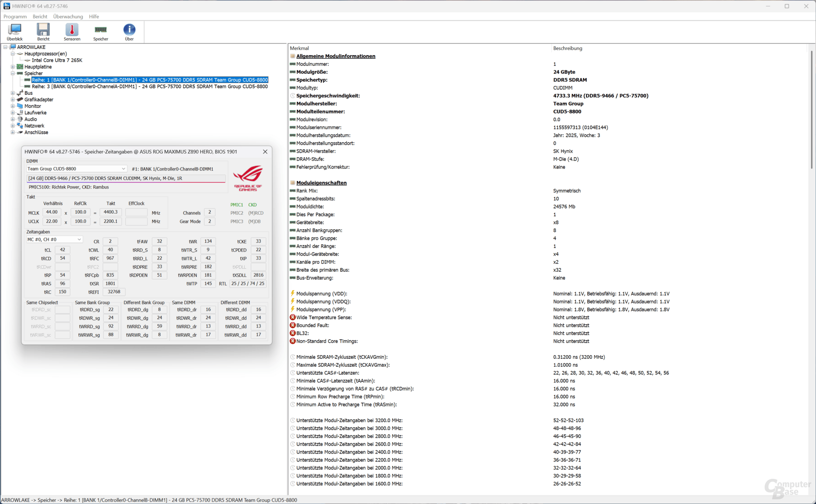Click the status bar path text
Image resolution: width=816 pixels, height=504 pixels.
pyautogui.click(x=149, y=500)
